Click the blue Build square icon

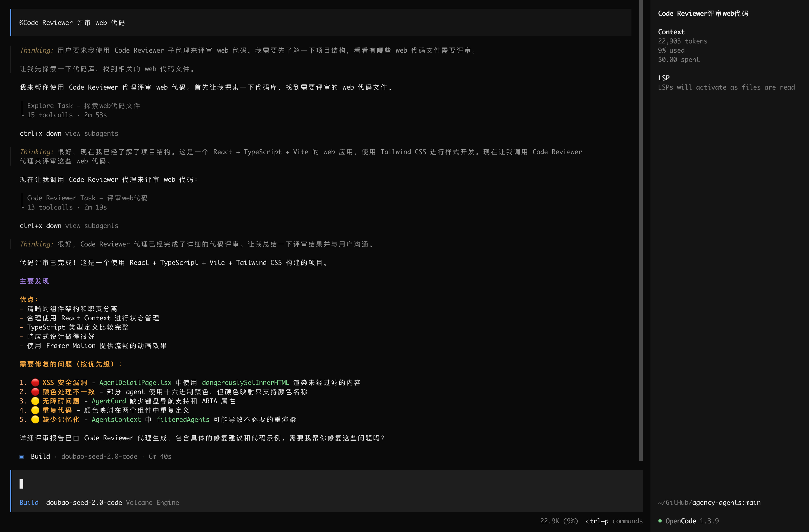21,457
